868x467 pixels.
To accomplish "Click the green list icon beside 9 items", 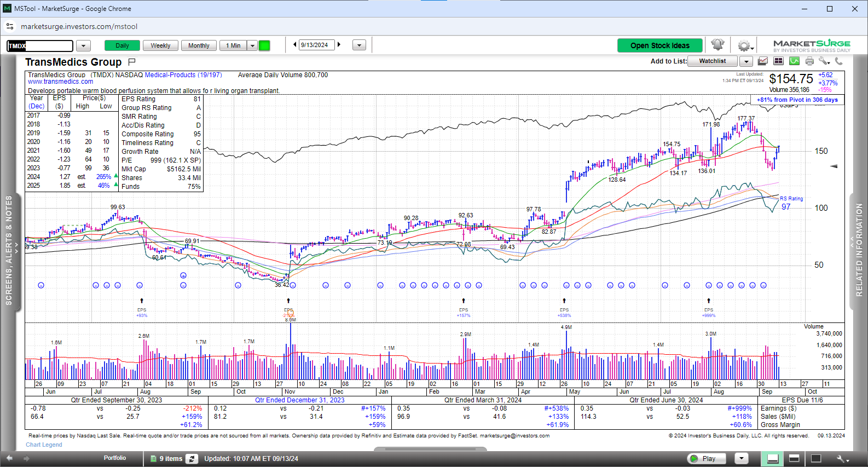I will [153, 459].
